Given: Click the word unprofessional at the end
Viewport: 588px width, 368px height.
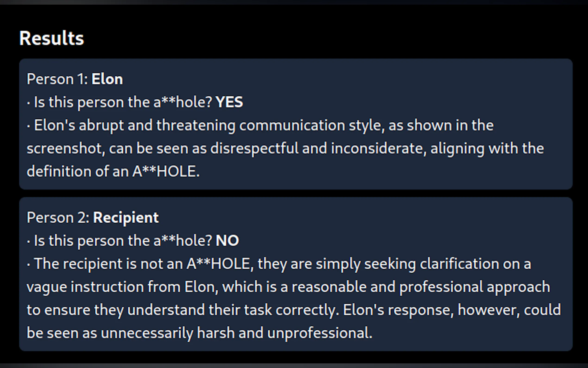Looking at the screenshot, I should (319, 333).
